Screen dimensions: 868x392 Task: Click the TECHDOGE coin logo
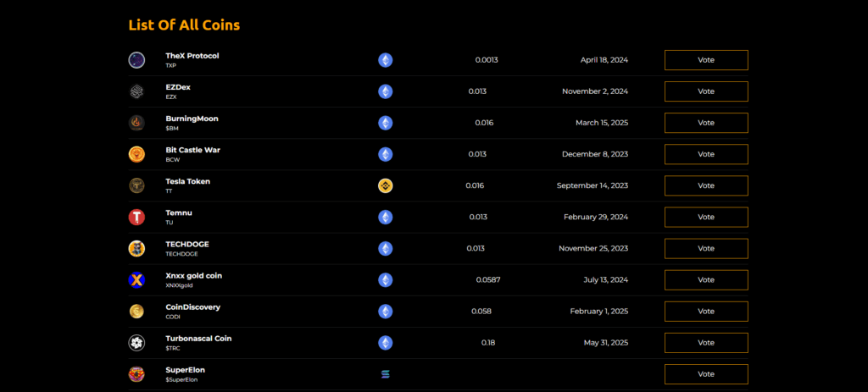pyautogui.click(x=136, y=248)
